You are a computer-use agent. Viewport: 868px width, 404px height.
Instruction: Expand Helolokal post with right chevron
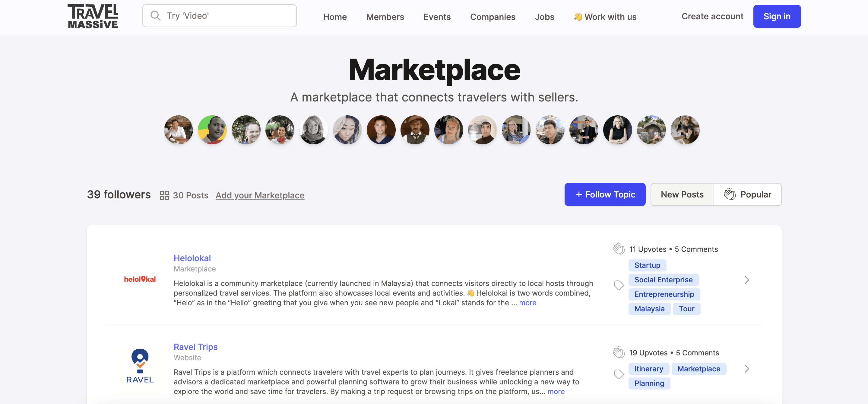tap(747, 280)
